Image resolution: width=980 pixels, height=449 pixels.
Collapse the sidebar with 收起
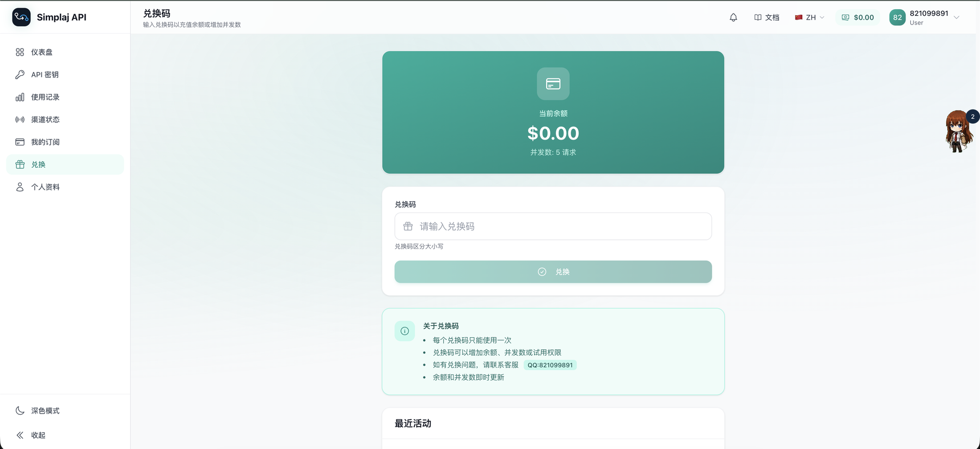65,435
